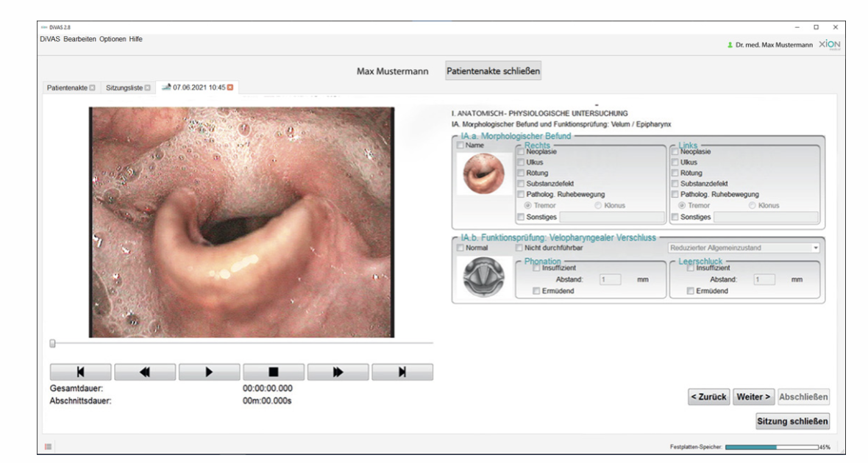The height and width of the screenshot is (463, 868).
Task: Select Tremor radio under Rechts
Action: tap(528, 206)
